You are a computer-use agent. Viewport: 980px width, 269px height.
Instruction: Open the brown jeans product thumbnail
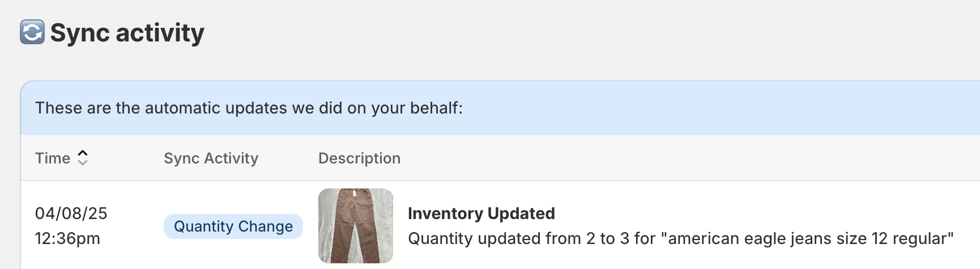click(356, 226)
